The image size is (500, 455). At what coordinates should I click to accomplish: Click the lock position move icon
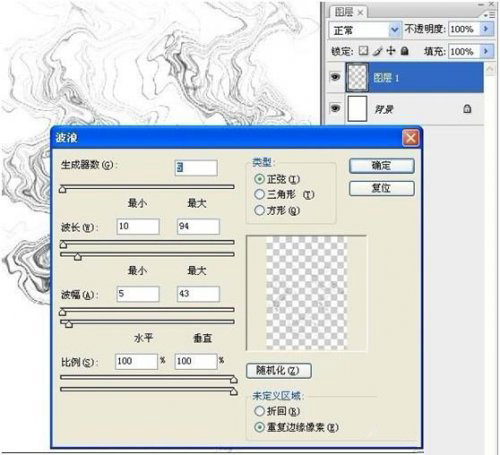click(391, 51)
